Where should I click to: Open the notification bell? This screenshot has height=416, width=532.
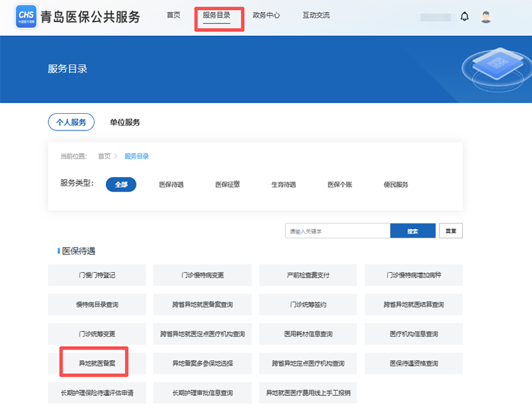pos(464,17)
